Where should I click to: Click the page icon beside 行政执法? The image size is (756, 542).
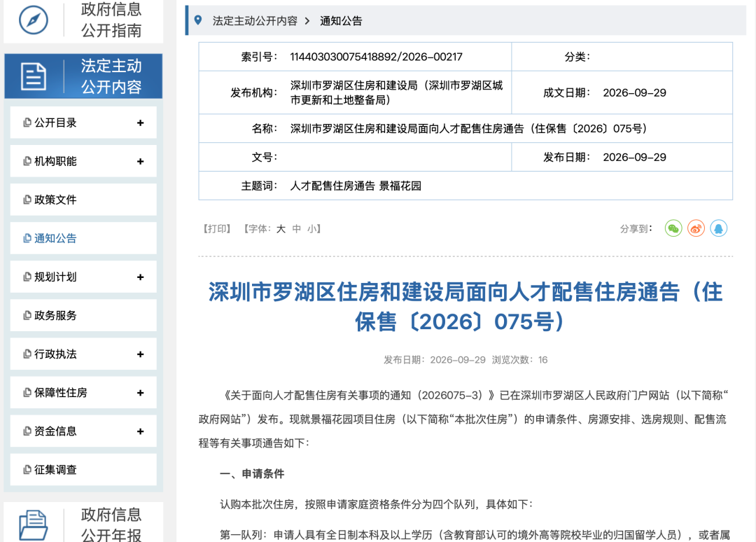pos(27,354)
